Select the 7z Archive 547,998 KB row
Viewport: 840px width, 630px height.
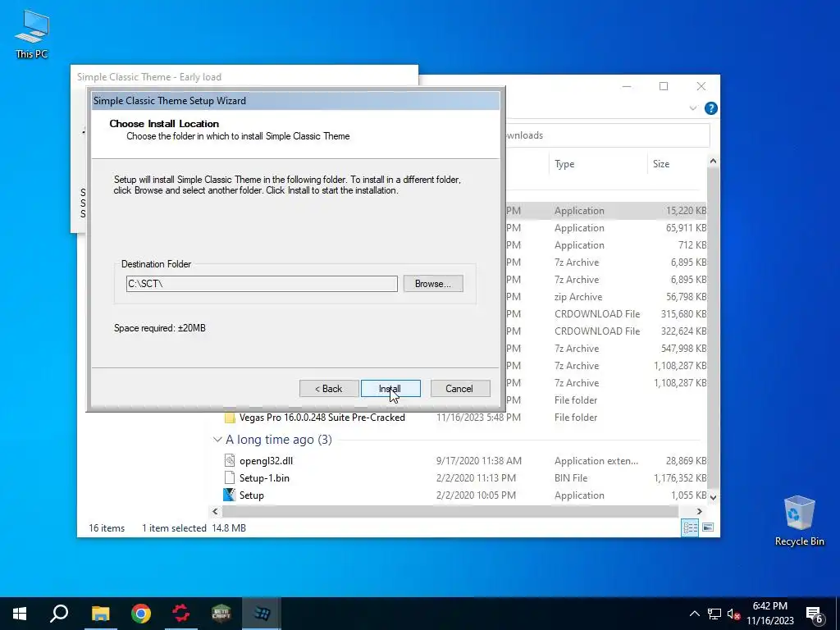coord(605,348)
